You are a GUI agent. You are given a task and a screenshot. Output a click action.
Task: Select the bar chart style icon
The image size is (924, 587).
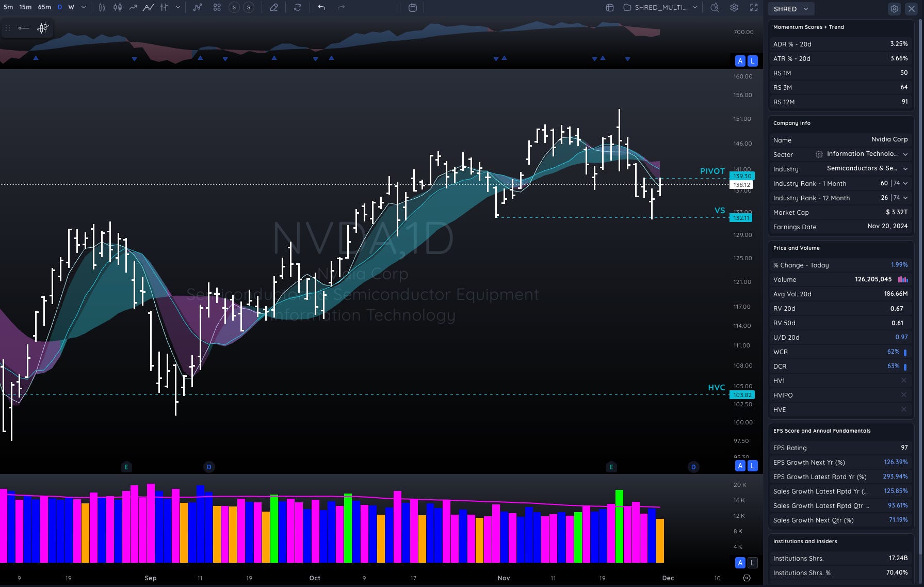tap(102, 7)
